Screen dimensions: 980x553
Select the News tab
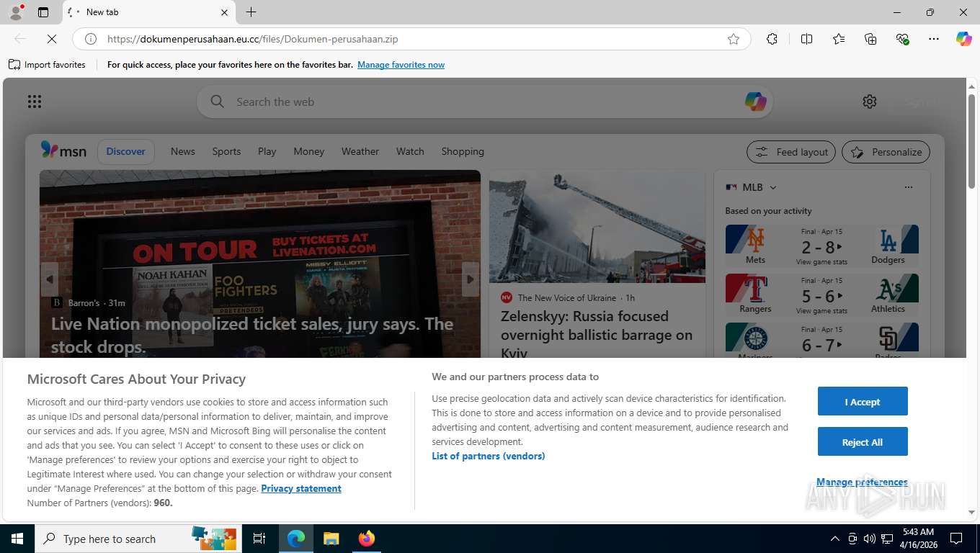point(183,151)
